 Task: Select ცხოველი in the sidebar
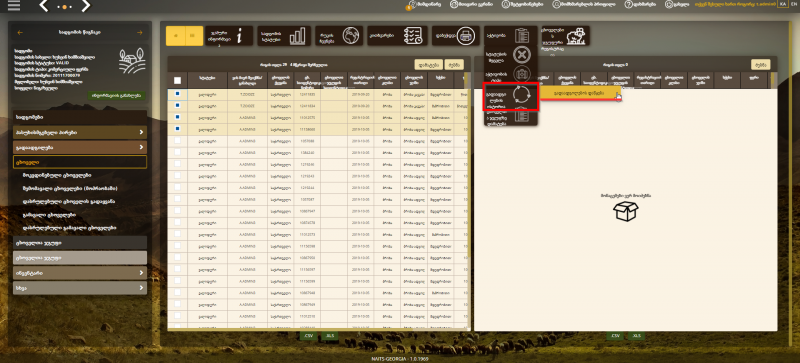tap(80, 162)
